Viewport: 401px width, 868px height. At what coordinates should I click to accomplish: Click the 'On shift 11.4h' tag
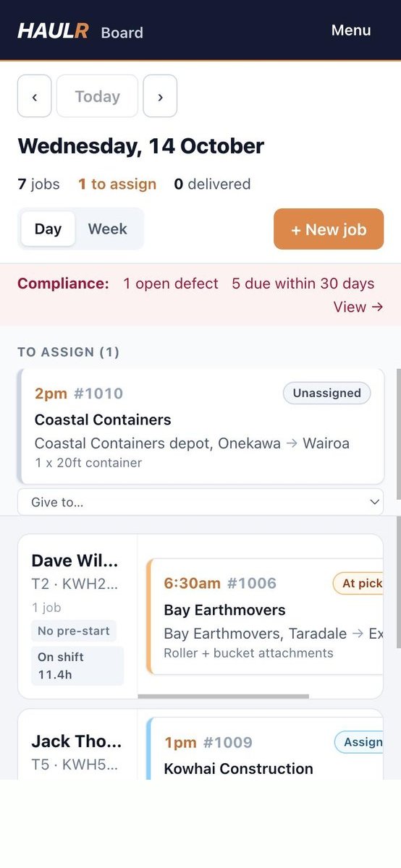[77, 665]
